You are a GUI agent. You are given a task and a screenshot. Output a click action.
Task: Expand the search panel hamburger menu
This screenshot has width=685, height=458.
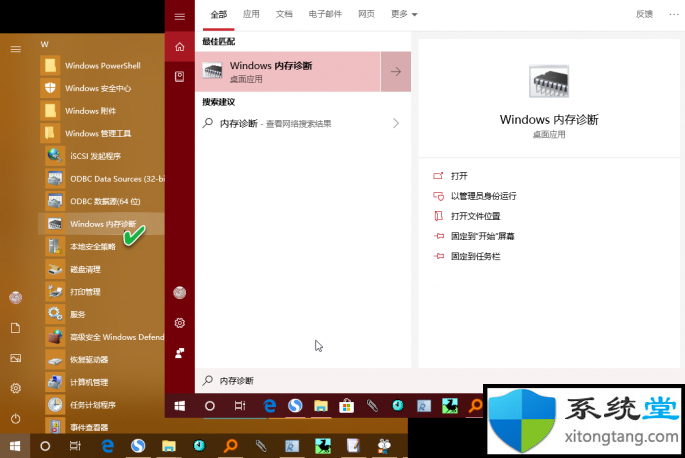point(180,17)
